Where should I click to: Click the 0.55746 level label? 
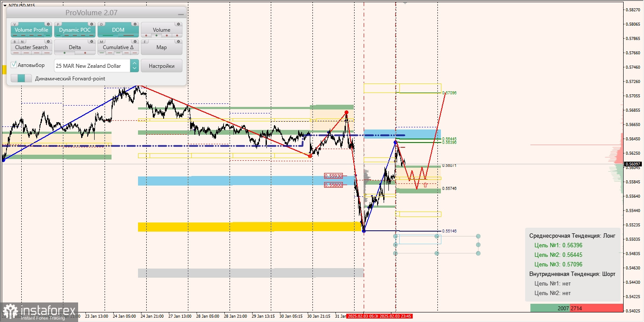pyautogui.click(x=450, y=189)
